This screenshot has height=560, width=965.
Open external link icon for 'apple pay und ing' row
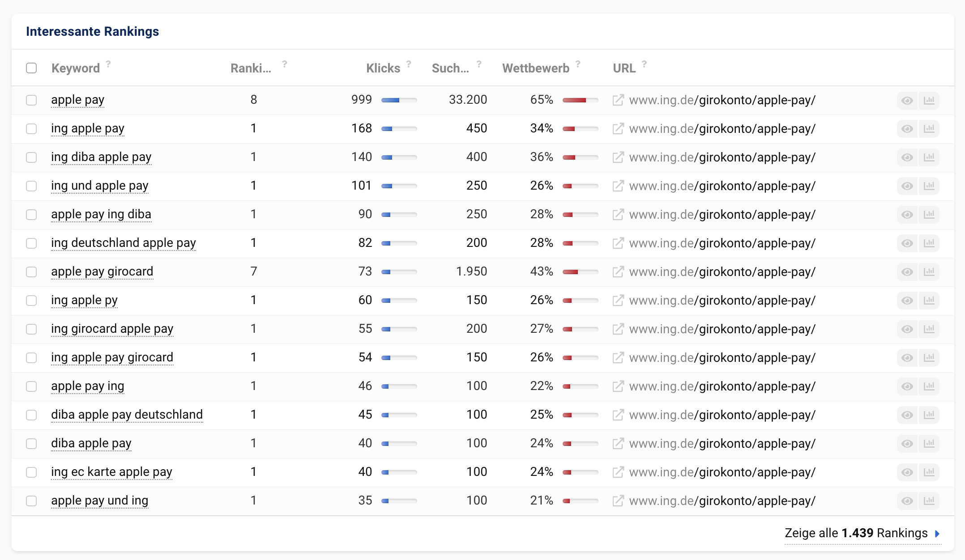(x=618, y=501)
